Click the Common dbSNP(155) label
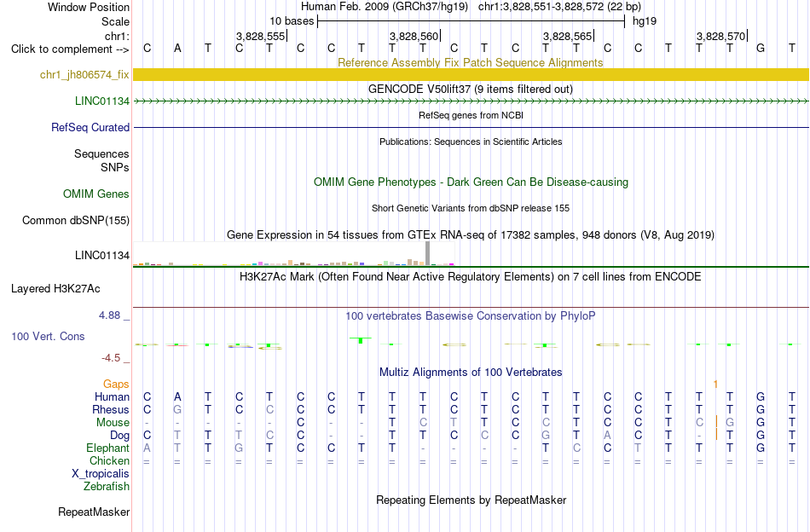 coord(76,220)
